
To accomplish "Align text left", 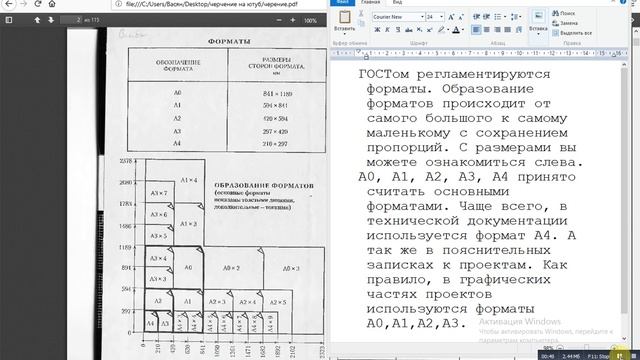I will coord(476,30).
